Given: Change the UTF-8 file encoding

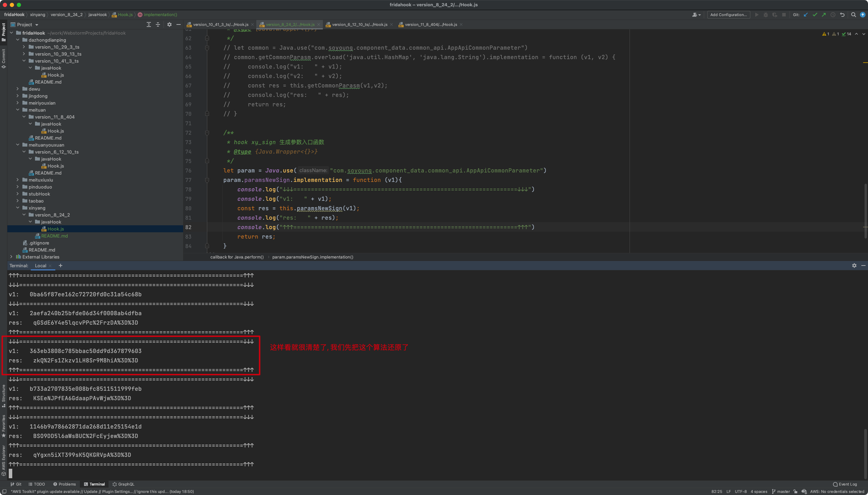Looking at the screenshot, I should (x=741, y=492).
